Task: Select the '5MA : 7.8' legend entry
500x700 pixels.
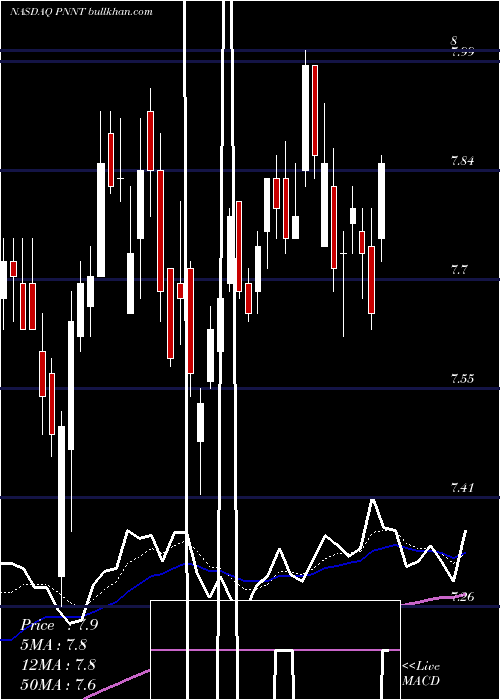Action: pyautogui.click(x=53, y=645)
